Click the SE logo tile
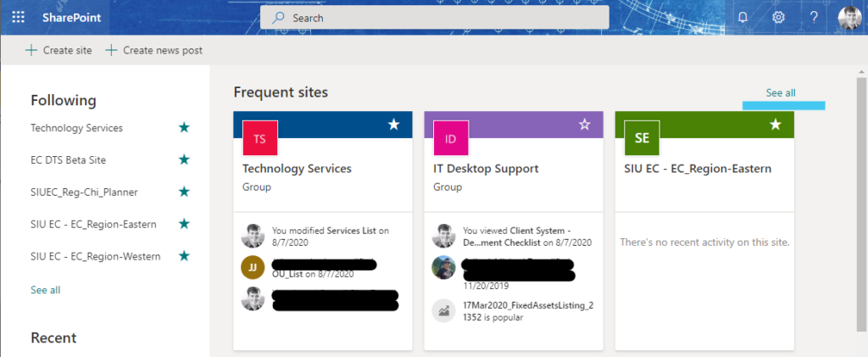The image size is (868, 357). click(x=642, y=138)
